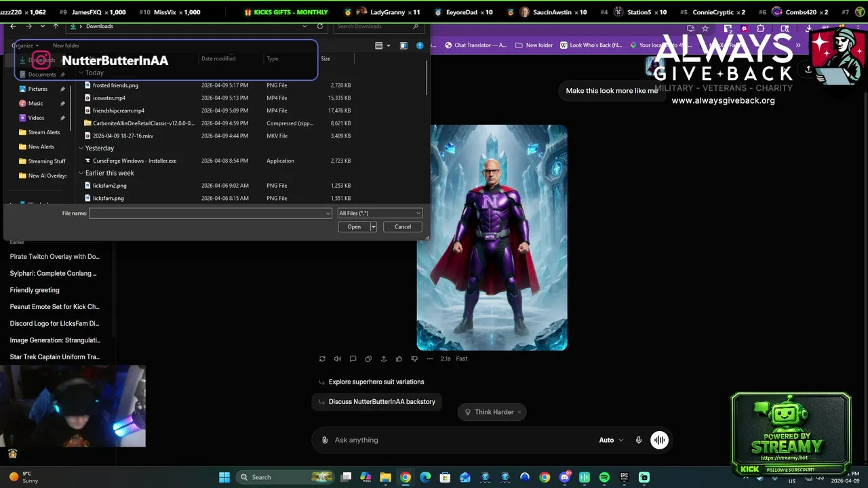Open the Organize menu dropdown
The image size is (868, 488).
[x=25, y=45]
